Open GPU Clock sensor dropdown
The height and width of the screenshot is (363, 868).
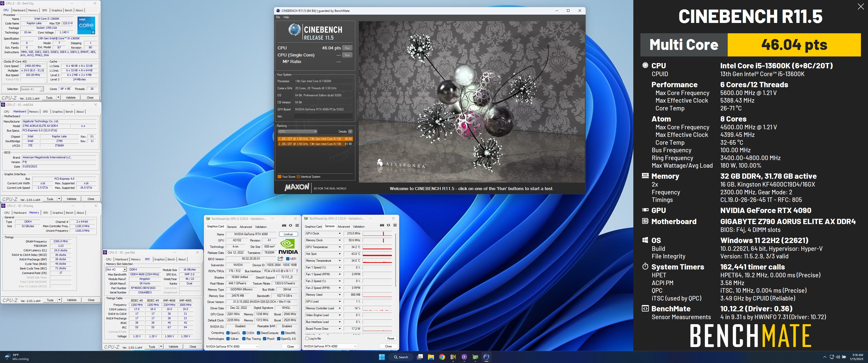point(339,233)
